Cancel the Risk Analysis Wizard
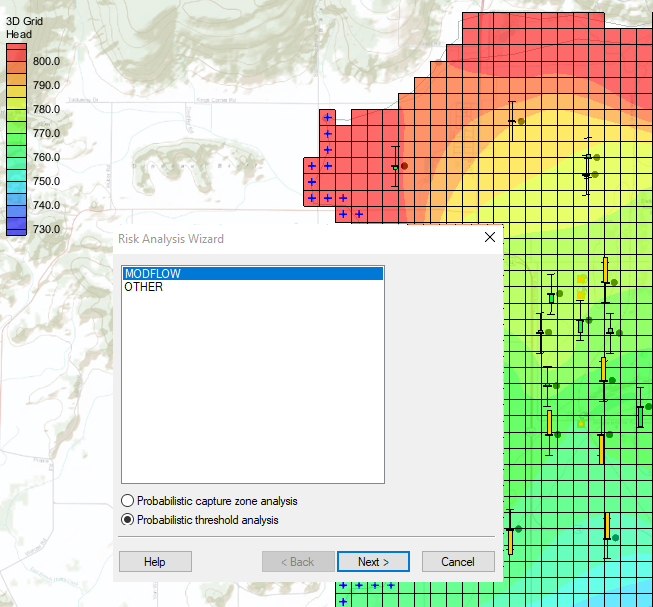 pyautogui.click(x=458, y=562)
